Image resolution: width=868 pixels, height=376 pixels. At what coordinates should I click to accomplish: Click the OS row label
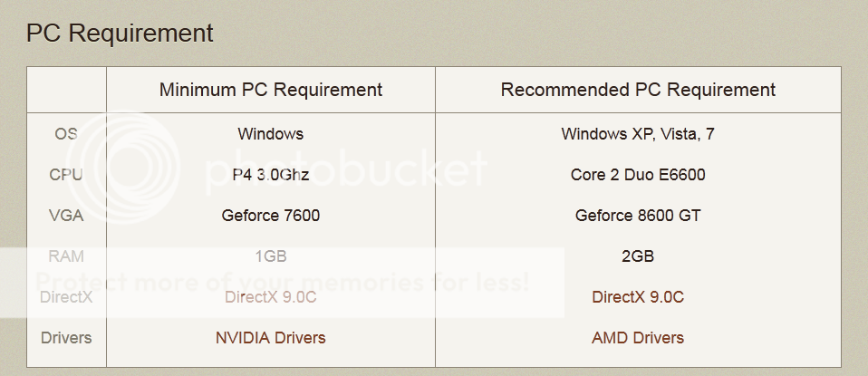(66, 134)
